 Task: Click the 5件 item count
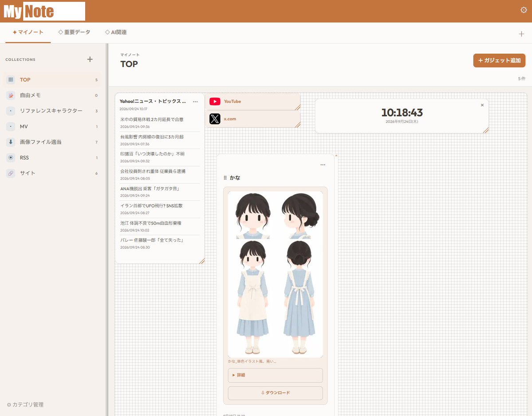pos(521,78)
